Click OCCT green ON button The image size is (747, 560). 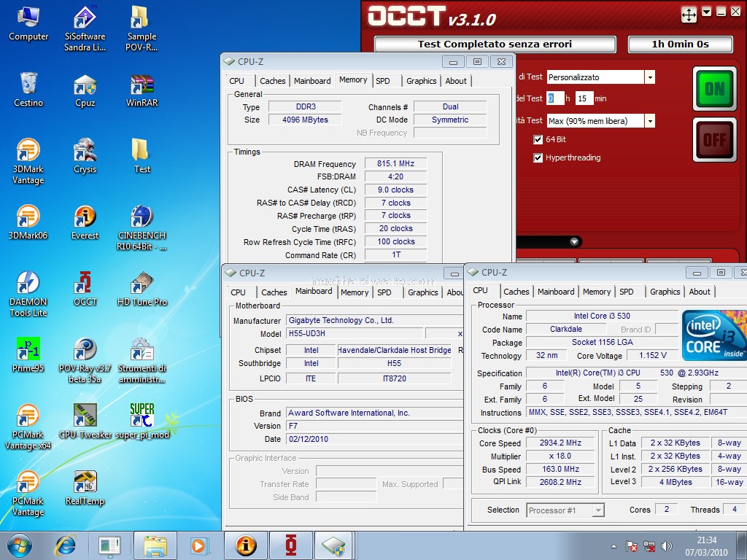tap(715, 88)
